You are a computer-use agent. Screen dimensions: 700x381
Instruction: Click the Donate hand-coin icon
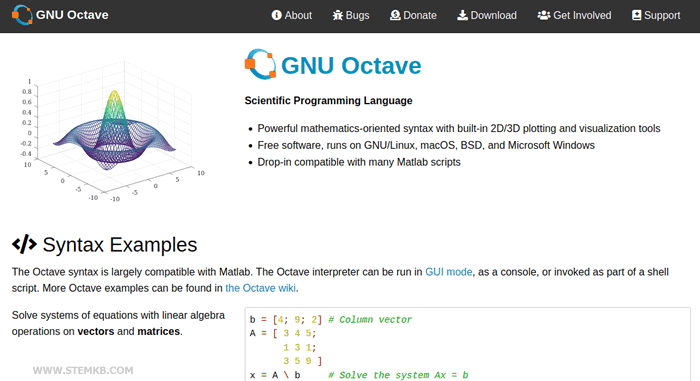pos(395,15)
